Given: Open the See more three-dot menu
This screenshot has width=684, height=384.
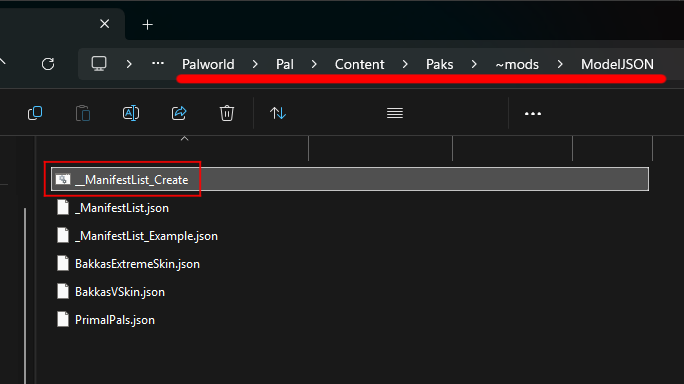Looking at the screenshot, I should pyautogui.click(x=533, y=113).
